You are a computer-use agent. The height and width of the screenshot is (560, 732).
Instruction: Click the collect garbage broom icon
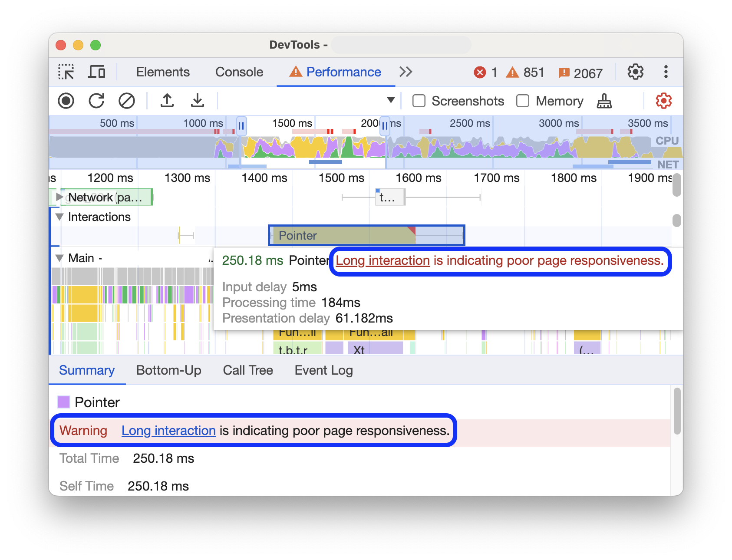604,101
